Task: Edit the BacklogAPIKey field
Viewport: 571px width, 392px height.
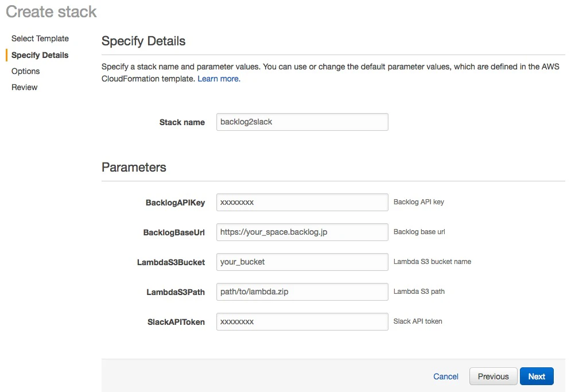Action: [302, 202]
